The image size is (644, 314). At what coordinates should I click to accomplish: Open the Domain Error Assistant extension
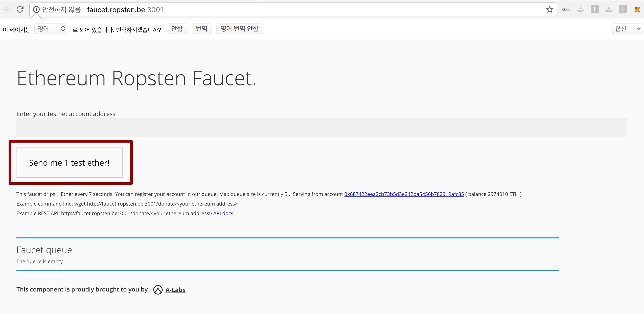click(x=581, y=9)
